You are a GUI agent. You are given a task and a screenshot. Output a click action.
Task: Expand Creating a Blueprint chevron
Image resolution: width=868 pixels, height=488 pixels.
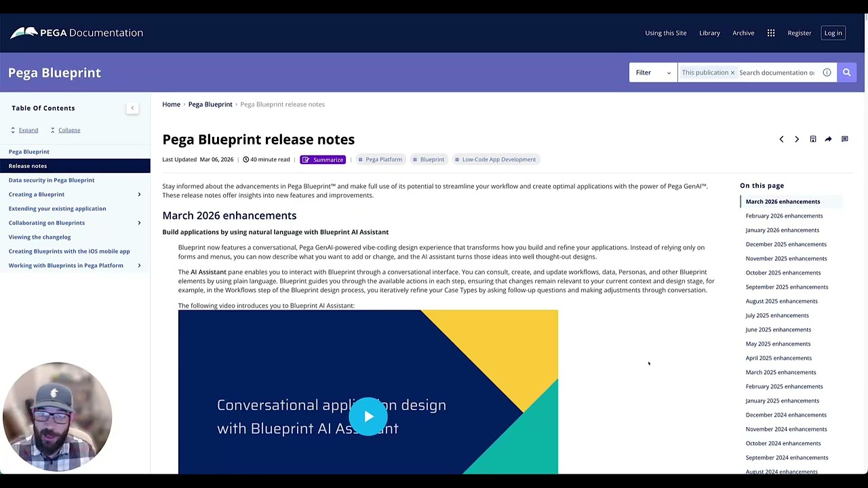point(139,195)
